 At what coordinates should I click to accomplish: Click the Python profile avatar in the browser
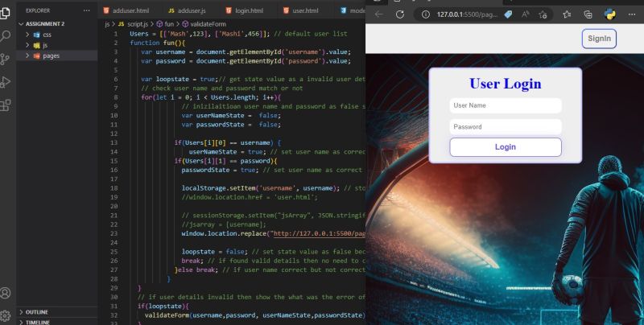tap(610, 14)
